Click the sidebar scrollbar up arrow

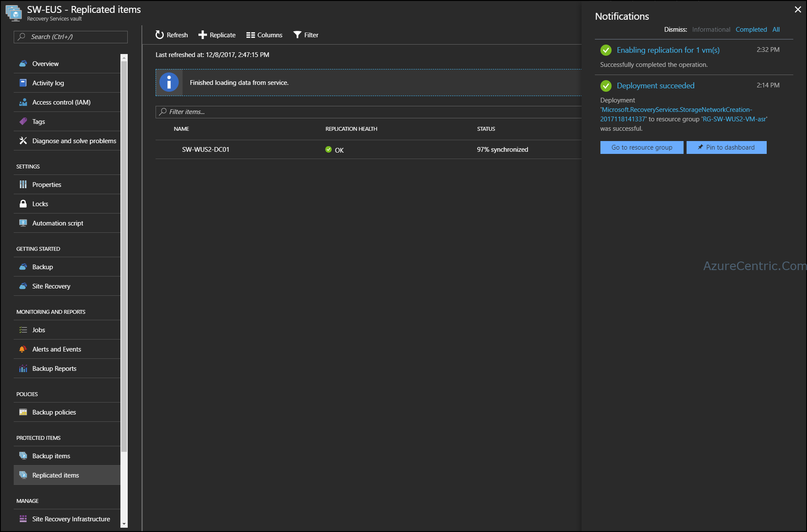coord(124,57)
